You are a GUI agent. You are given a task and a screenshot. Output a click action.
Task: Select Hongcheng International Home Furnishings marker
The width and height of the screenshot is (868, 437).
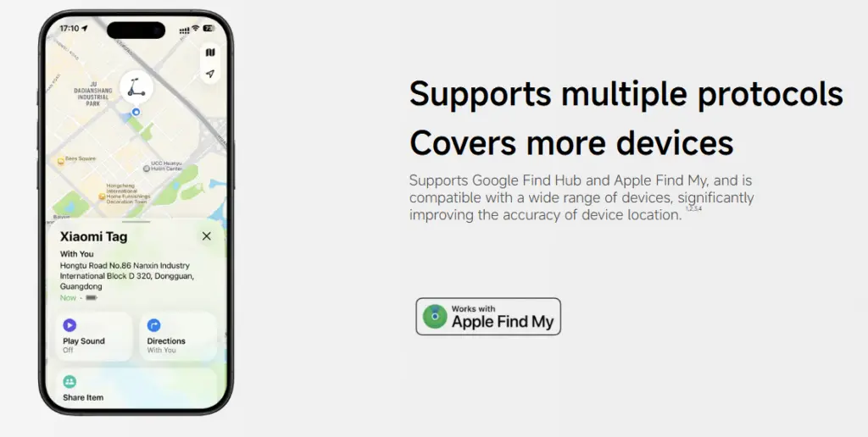click(102, 196)
